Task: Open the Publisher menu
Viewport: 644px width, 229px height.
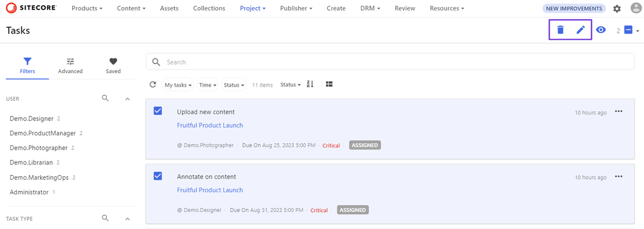Action: click(296, 8)
